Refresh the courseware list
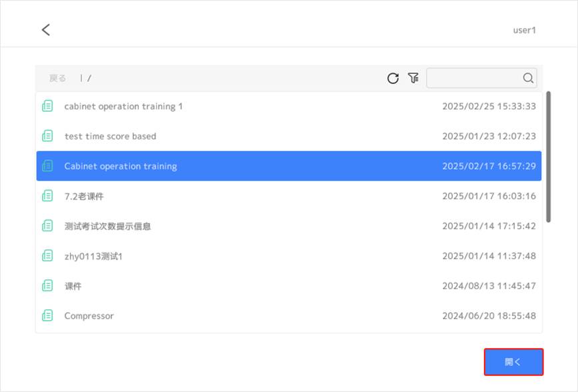Viewport: 578px width, 392px height. coord(393,78)
